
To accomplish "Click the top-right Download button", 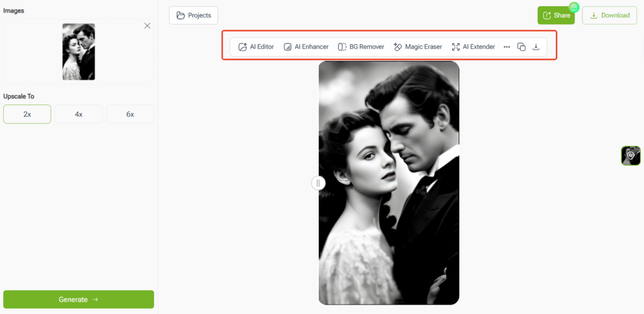I will coord(609,15).
